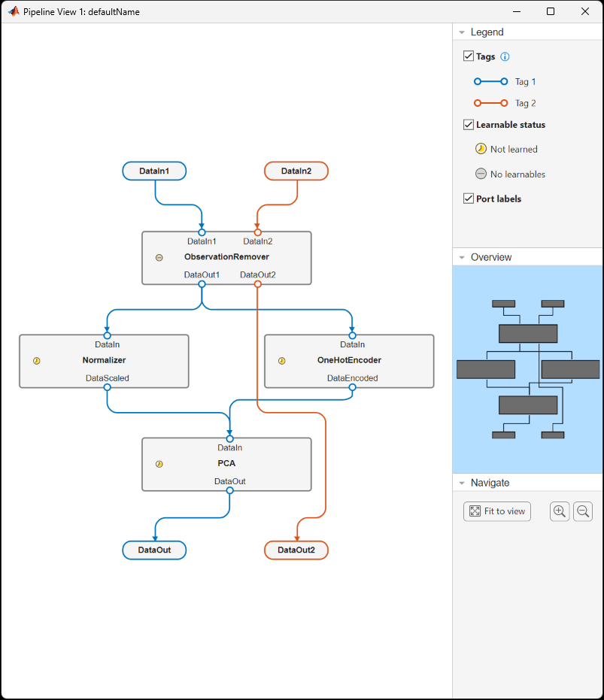
Task: Click the MATLAB logo in title bar
Action: tap(13, 11)
